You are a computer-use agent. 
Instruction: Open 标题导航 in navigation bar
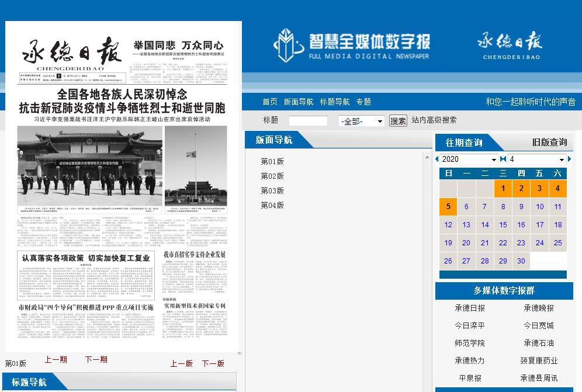pos(335,101)
